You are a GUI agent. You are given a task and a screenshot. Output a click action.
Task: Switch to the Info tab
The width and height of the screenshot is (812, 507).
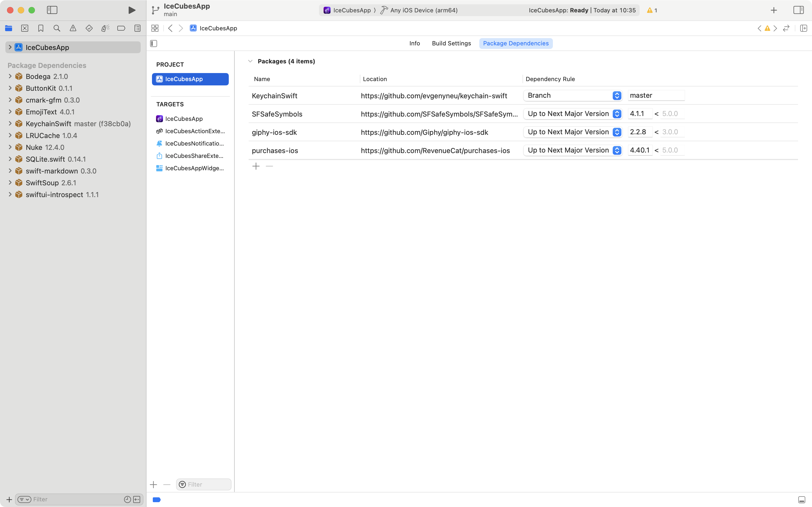(x=414, y=43)
